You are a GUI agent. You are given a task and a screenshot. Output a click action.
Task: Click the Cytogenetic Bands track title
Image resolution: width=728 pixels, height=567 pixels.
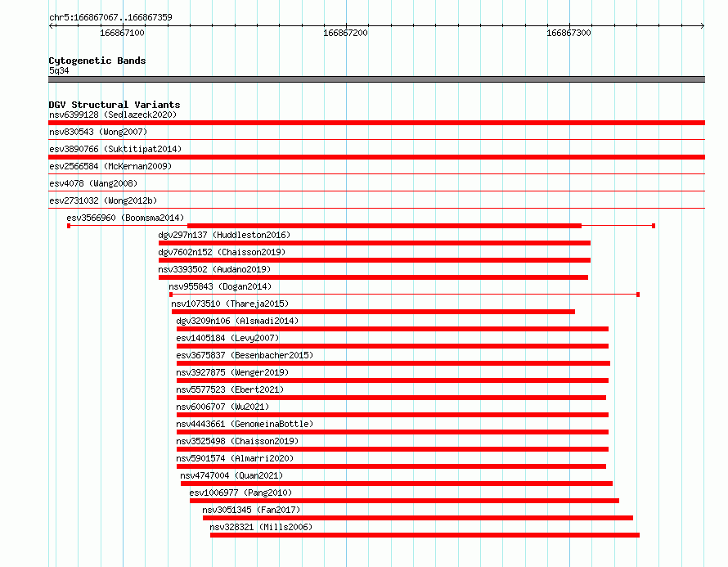tap(97, 61)
